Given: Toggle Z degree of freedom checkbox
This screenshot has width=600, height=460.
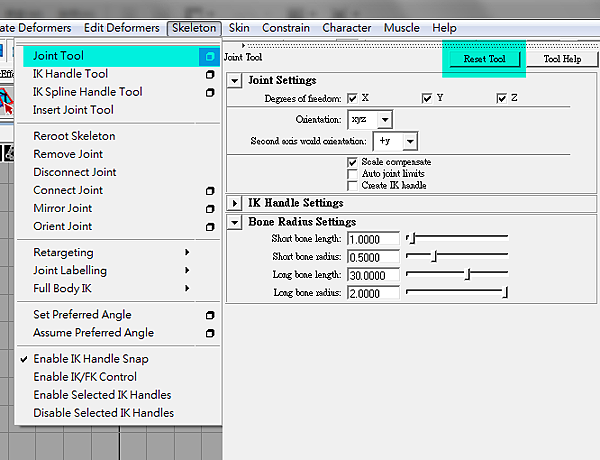Looking at the screenshot, I should point(501,98).
